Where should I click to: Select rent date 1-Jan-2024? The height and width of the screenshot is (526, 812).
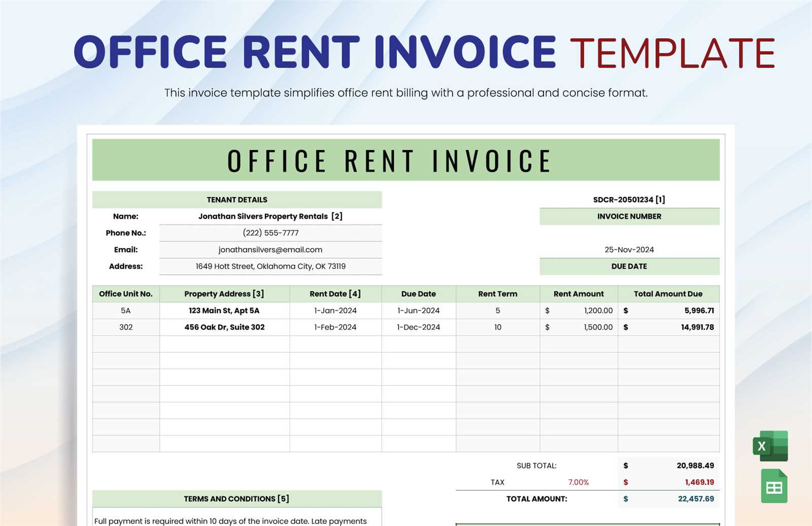pyautogui.click(x=335, y=311)
